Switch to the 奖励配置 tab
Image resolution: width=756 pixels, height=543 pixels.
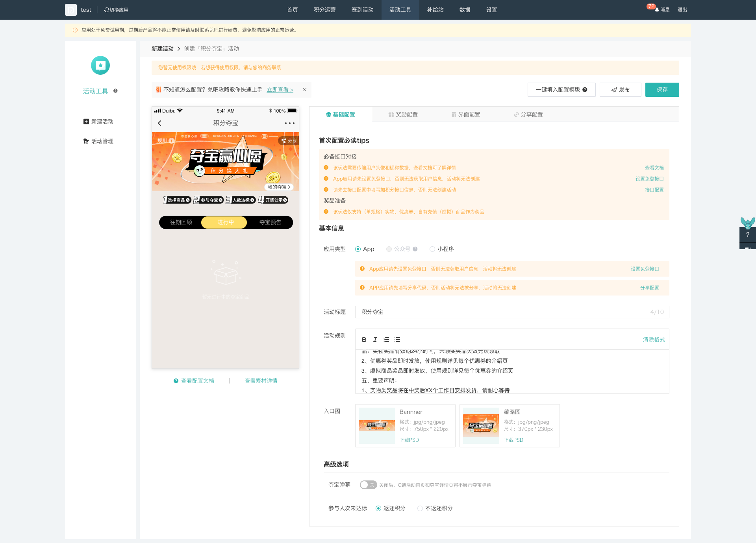pyautogui.click(x=403, y=115)
